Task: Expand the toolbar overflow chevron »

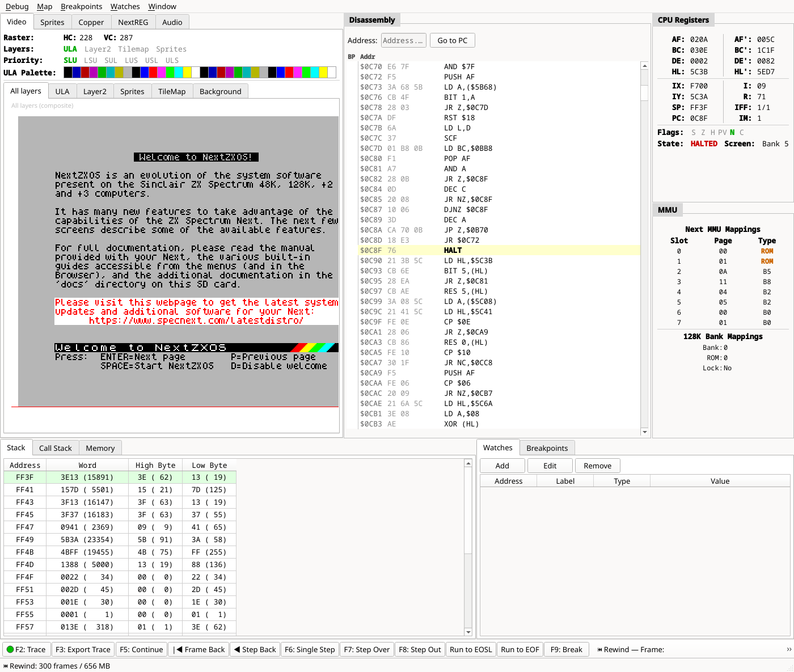Action: pos(789,649)
